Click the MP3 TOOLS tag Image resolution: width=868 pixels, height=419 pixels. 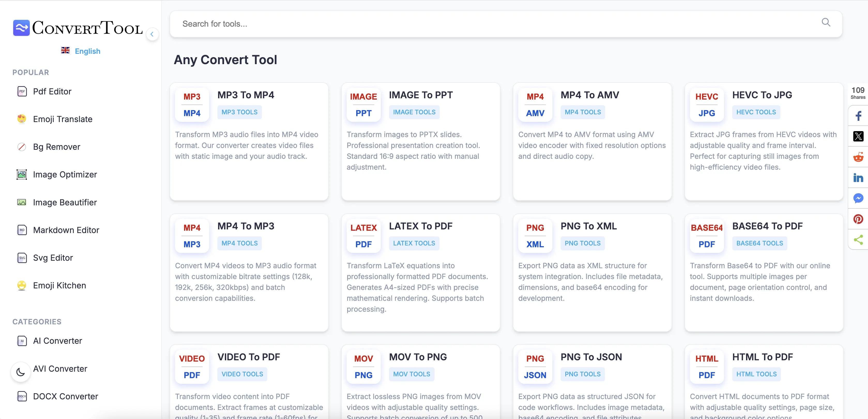pos(239,112)
